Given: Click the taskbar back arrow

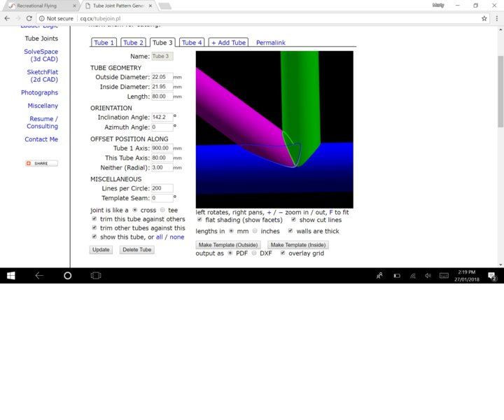Looking at the screenshot, I should tap(39, 276).
